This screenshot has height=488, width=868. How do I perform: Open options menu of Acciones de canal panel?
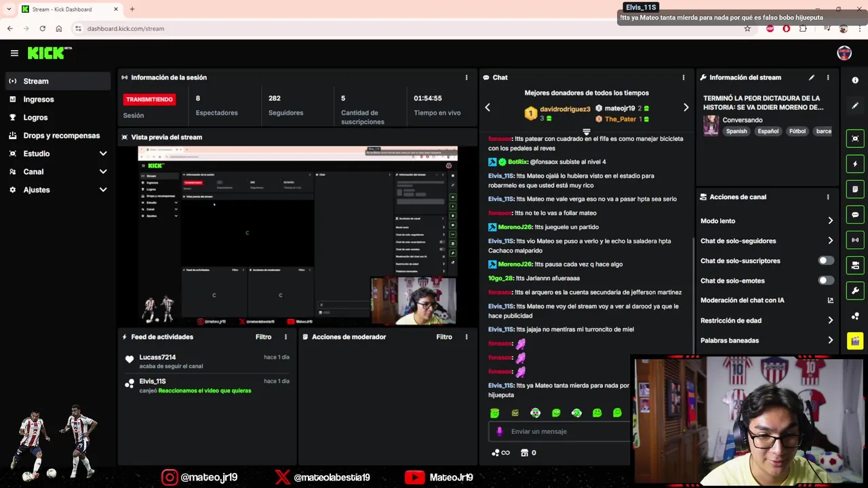point(828,197)
